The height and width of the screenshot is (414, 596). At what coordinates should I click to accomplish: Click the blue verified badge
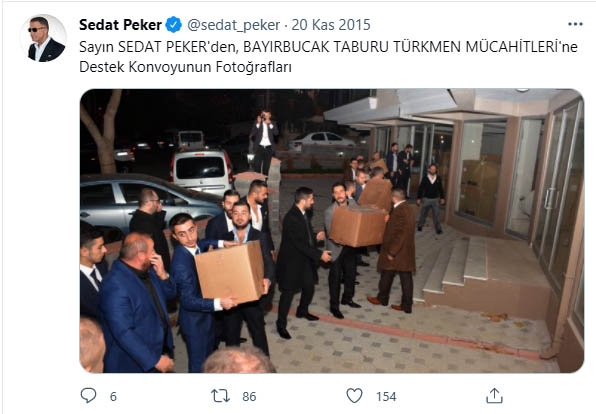point(173,25)
